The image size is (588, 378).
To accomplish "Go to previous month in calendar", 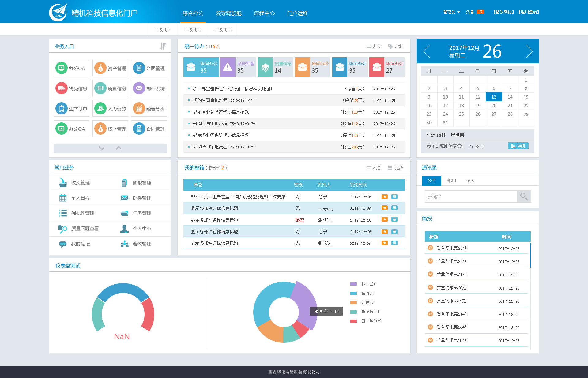I will [x=427, y=51].
